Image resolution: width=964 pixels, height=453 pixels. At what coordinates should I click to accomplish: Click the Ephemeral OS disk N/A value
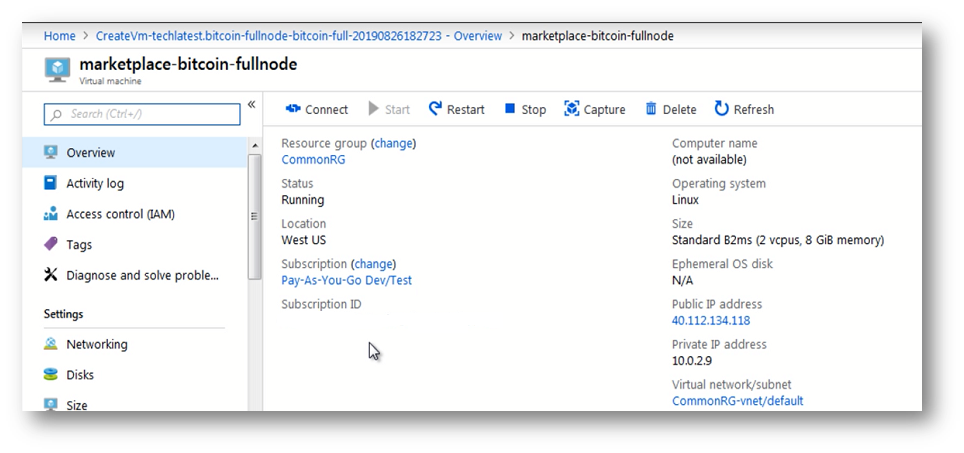[682, 280]
